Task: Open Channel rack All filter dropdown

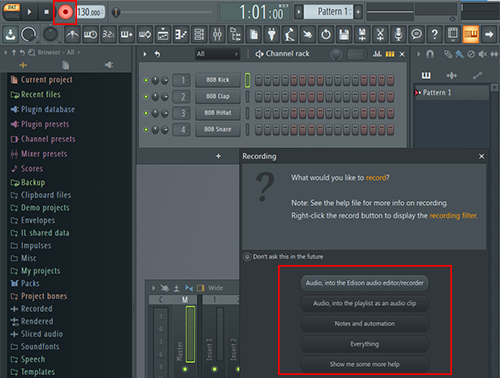Action: [217, 54]
